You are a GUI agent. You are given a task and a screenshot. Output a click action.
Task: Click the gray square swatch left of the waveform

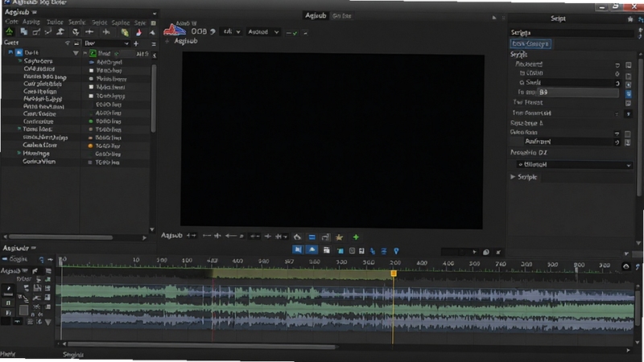pos(24,310)
